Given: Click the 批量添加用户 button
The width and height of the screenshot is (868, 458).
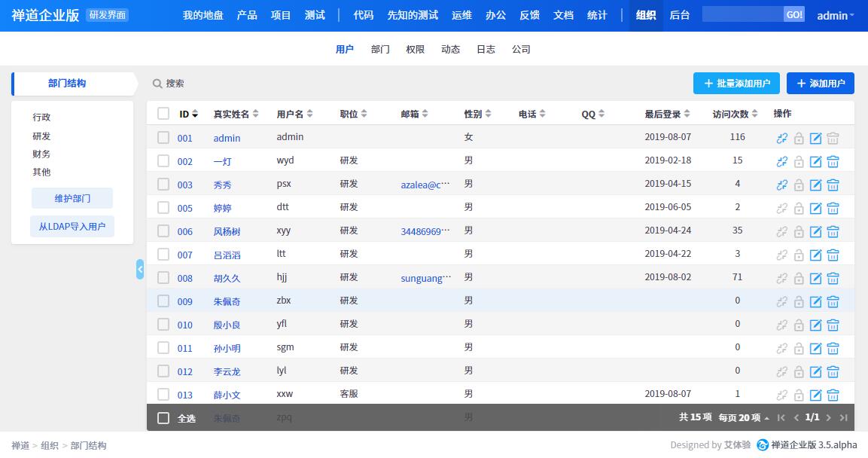Looking at the screenshot, I should click(736, 84).
